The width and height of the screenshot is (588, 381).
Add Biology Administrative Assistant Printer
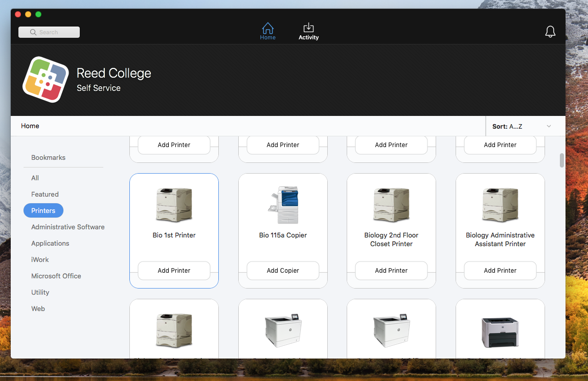click(x=500, y=271)
